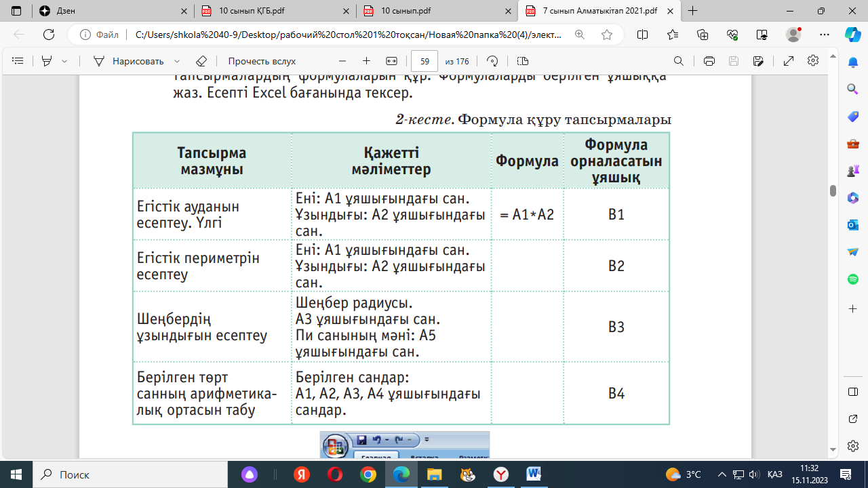868x488 pixels.
Task: Toggle the sidebar visibility button
Action: [x=853, y=392]
